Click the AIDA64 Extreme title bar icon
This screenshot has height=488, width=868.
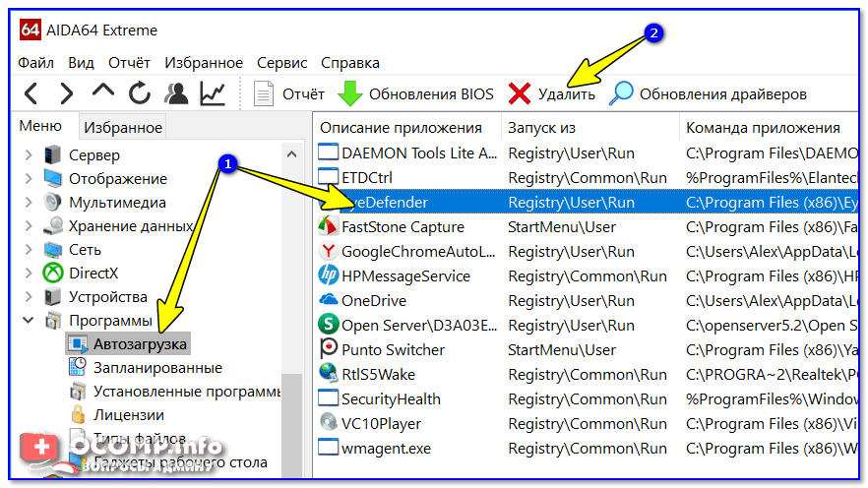30,30
